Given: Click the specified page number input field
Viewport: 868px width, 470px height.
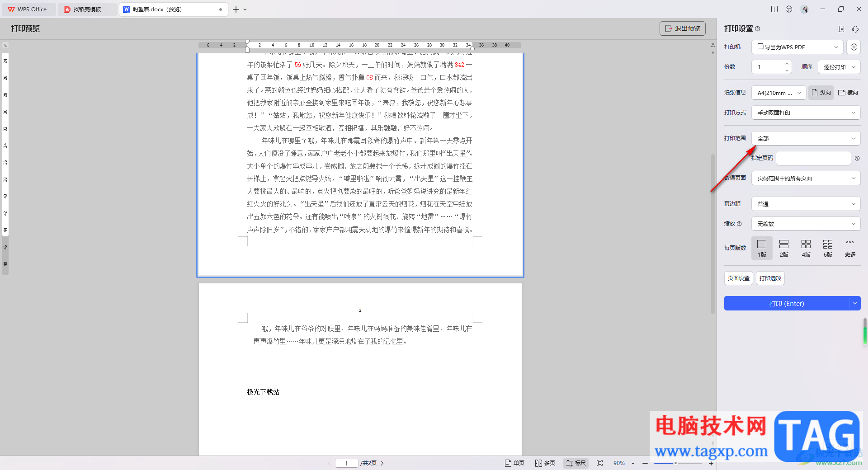Looking at the screenshot, I should pyautogui.click(x=813, y=158).
